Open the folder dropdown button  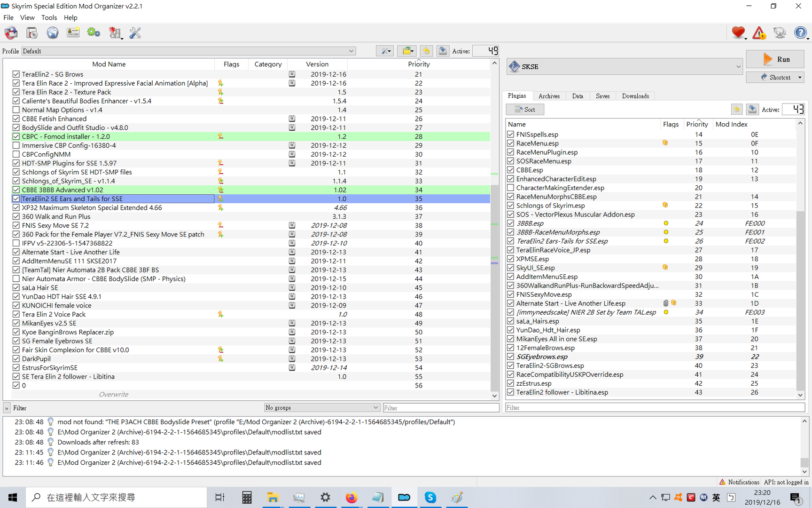(x=407, y=51)
